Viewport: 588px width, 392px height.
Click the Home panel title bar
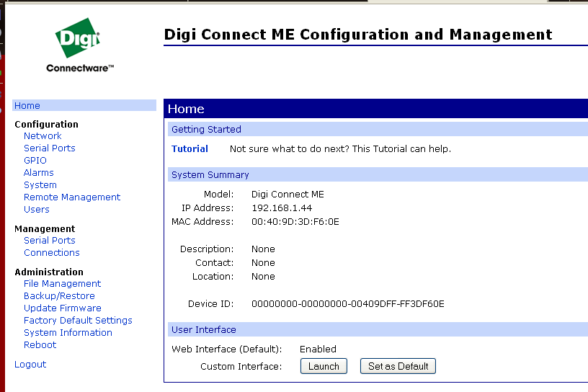coord(375,109)
